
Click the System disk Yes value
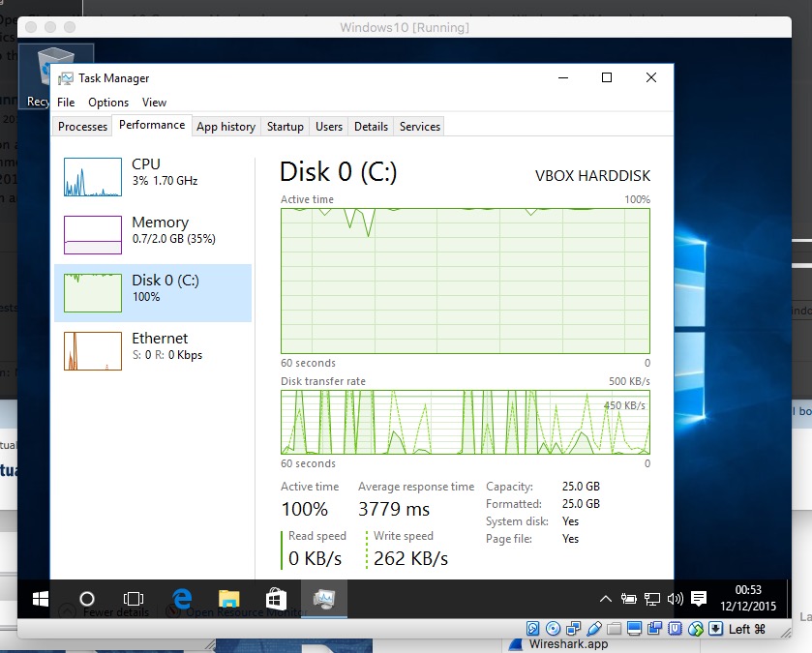click(570, 521)
